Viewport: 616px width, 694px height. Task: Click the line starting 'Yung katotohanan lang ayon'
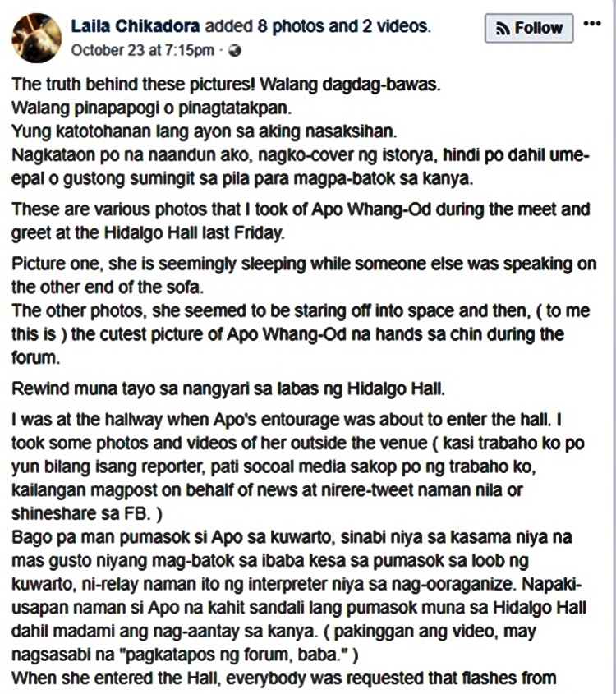[204, 131]
